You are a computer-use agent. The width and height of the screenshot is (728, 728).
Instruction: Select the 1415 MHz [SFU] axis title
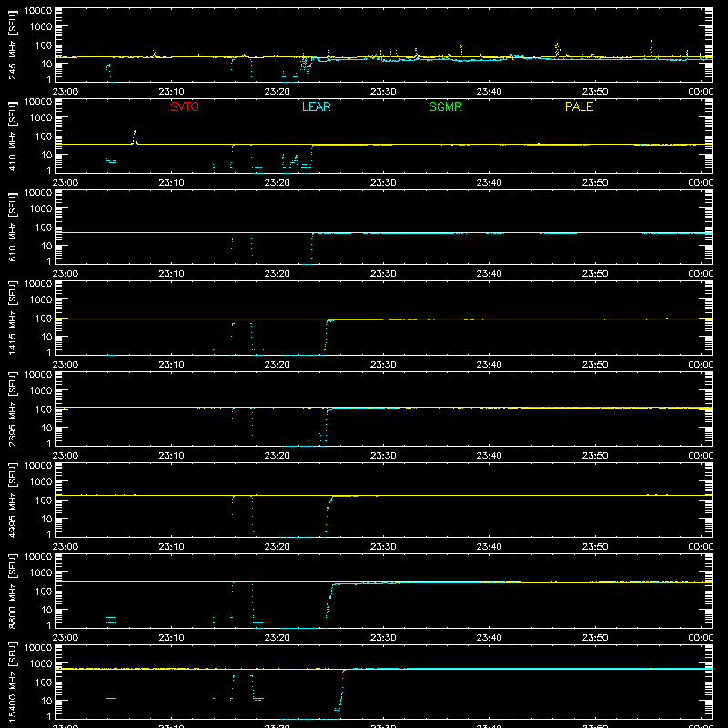click(x=12, y=318)
